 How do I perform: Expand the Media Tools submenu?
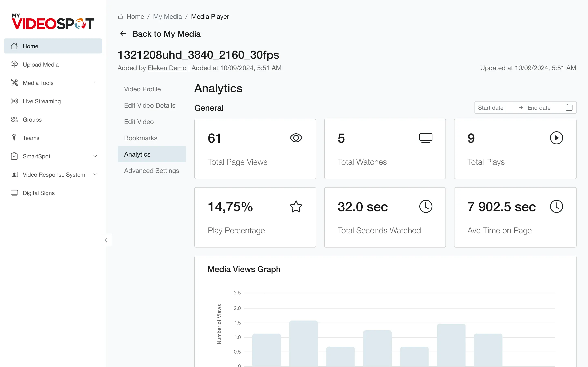coord(95,83)
